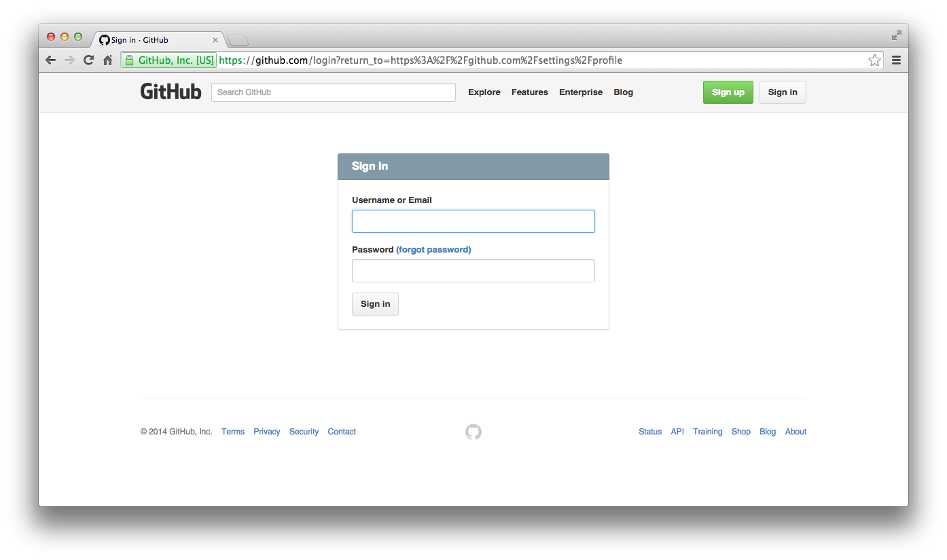Bookmark the page with the star icon
Viewport: 947px width, 560px height.
coord(874,60)
